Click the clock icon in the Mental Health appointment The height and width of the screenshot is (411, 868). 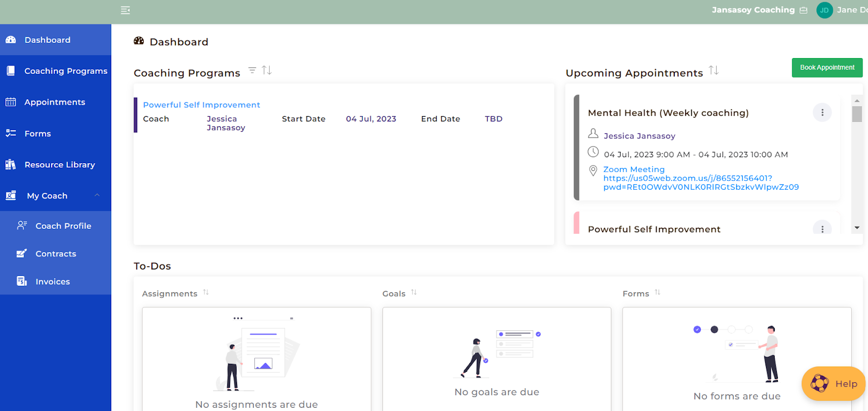click(x=593, y=152)
